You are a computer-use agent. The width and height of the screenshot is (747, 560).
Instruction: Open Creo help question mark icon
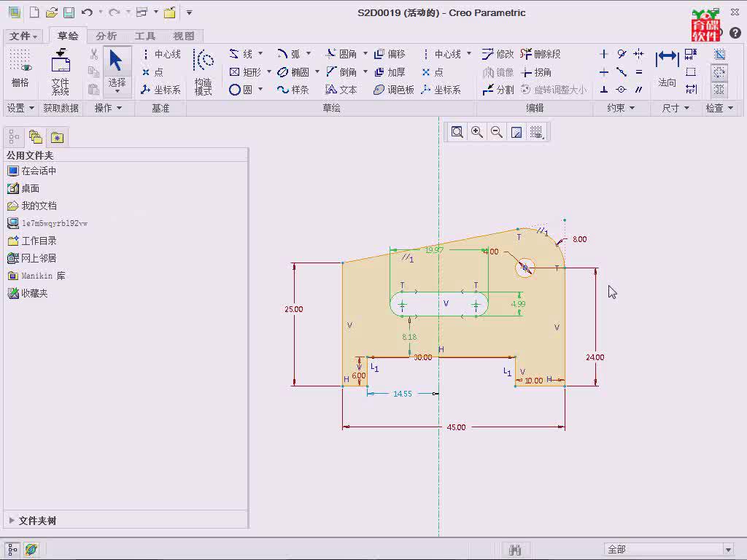pyautogui.click(x=735, y=33)
